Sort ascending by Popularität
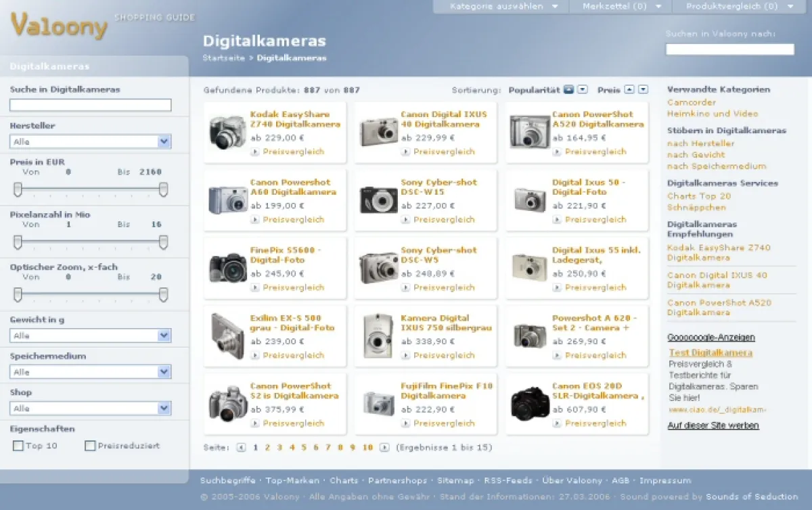Image resolution: width=812 pixels, height=510 pixels. coord(568,89)
